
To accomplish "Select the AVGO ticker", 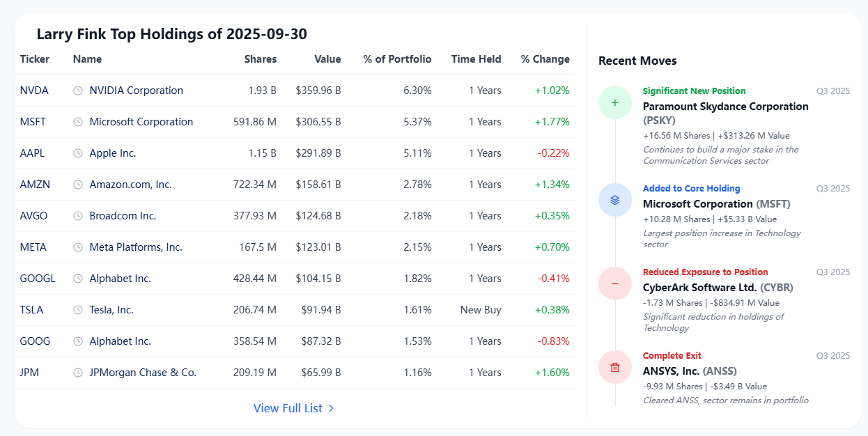I will (x=34, y=216).
